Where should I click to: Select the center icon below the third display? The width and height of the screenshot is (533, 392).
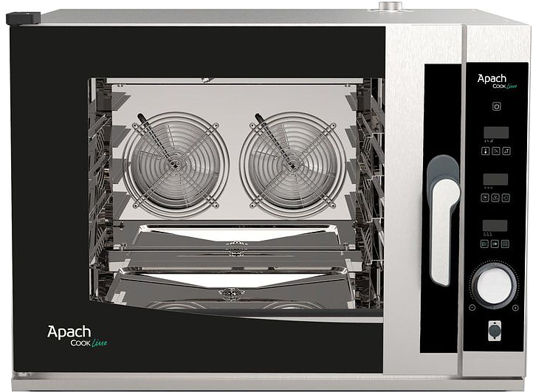(495, 244)
